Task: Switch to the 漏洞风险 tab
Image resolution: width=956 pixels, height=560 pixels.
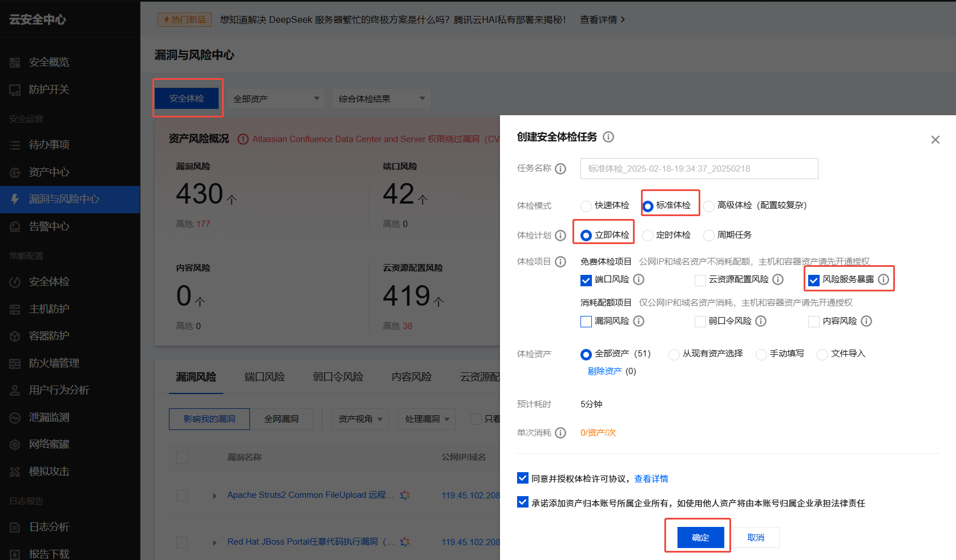Action: click(x=196, y=377)
